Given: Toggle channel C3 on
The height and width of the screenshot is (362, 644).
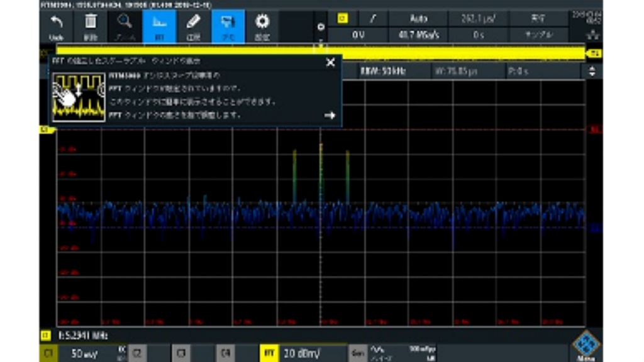Looking at the screenshot, I should click(180, 353).
